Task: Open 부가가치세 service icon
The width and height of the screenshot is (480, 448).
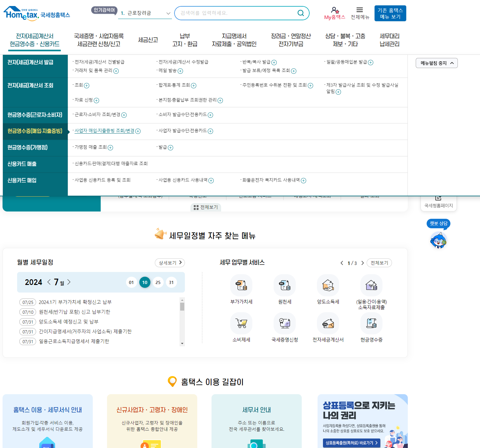Action: [241, 285]
